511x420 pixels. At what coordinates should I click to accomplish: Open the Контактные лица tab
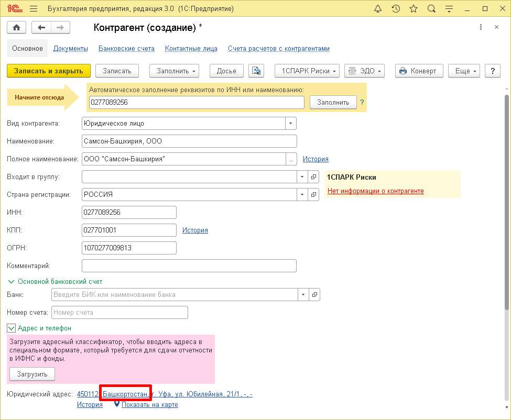click(191, 49)
